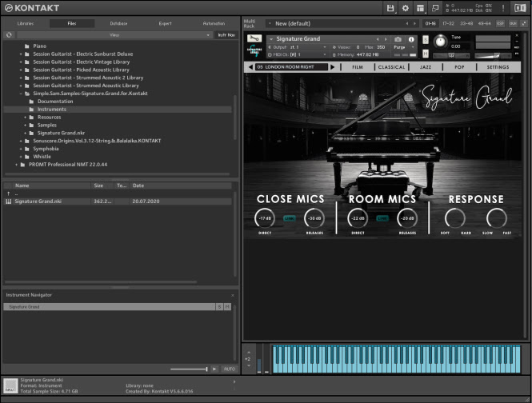Select previous multi using header left arrow

point(407,24)
